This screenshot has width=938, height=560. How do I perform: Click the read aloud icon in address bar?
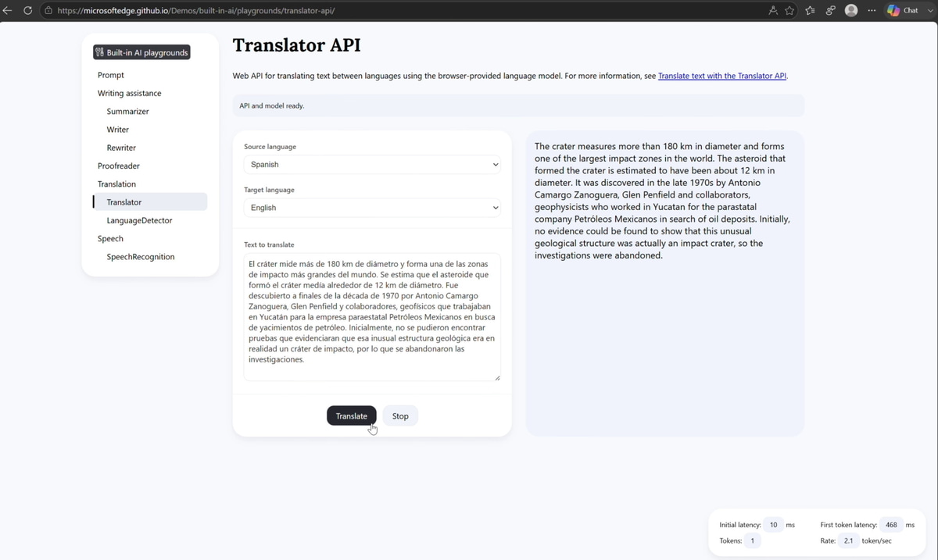pos(772,11)
